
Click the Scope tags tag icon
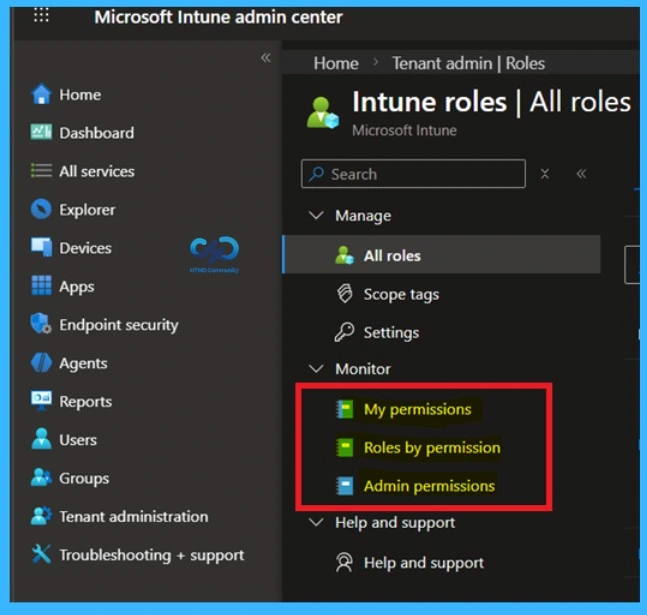tap(345, 294)
